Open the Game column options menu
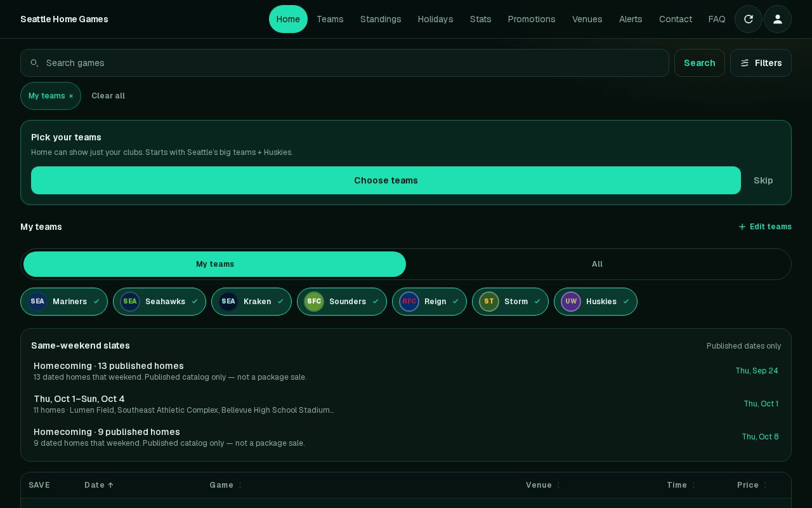The image size is (812, 508). click(240, 485)
